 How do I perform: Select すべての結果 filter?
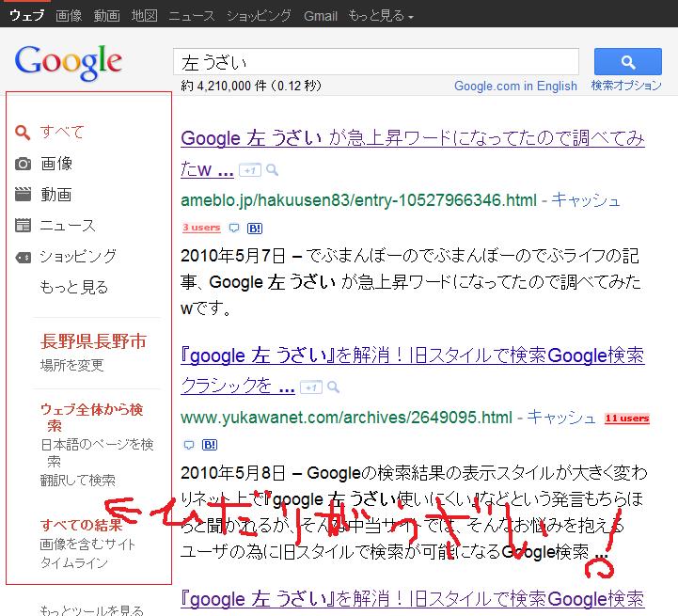click(81, 525)
